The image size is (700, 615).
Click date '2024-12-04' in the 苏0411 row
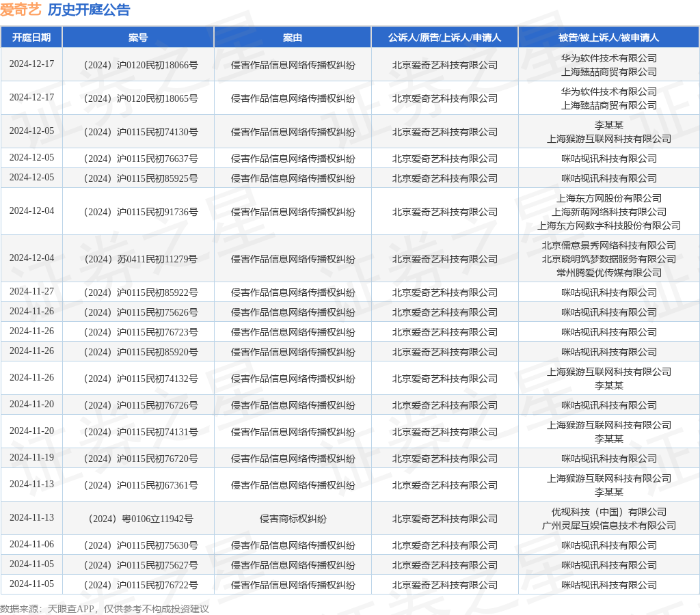tap(31, 258)
